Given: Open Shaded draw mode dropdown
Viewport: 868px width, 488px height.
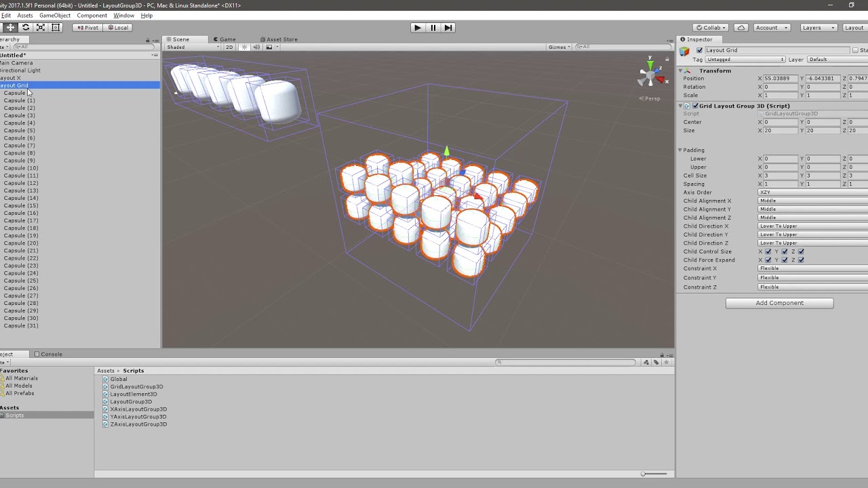Looking at the screenshot, I should pos(192,47).
